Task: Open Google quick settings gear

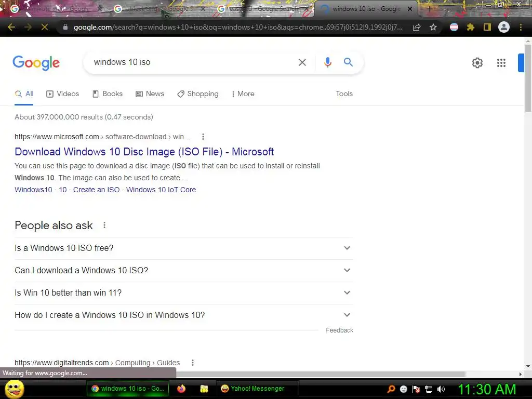Action: (x=477, y=63)
